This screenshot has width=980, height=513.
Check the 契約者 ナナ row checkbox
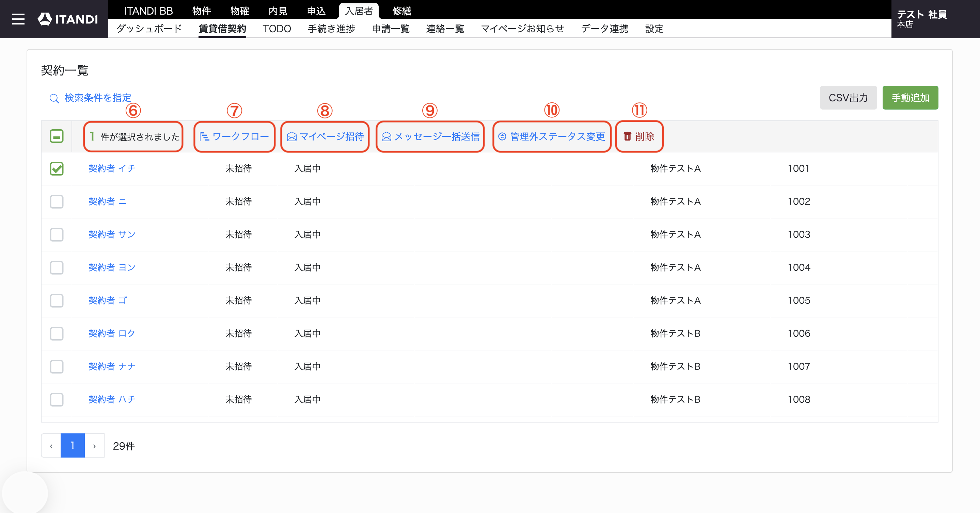pyautogui.click(x=57, y=367)
